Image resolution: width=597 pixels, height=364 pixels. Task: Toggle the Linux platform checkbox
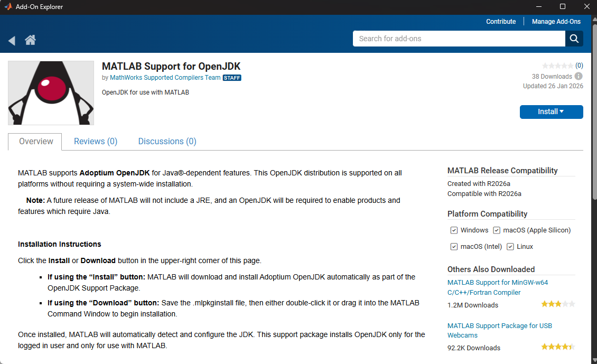pyautogui.click(x=510, y=247)
